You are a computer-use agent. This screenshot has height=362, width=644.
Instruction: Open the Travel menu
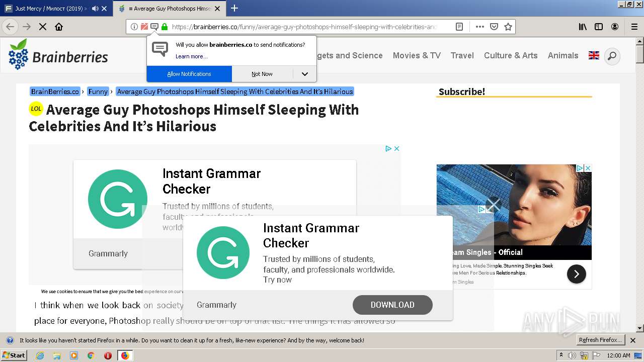[x=462, y=55]
